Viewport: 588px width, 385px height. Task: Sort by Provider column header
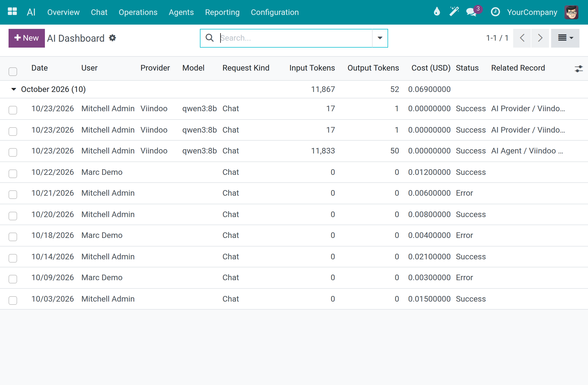pyautogui.click(x=155, y=68)
